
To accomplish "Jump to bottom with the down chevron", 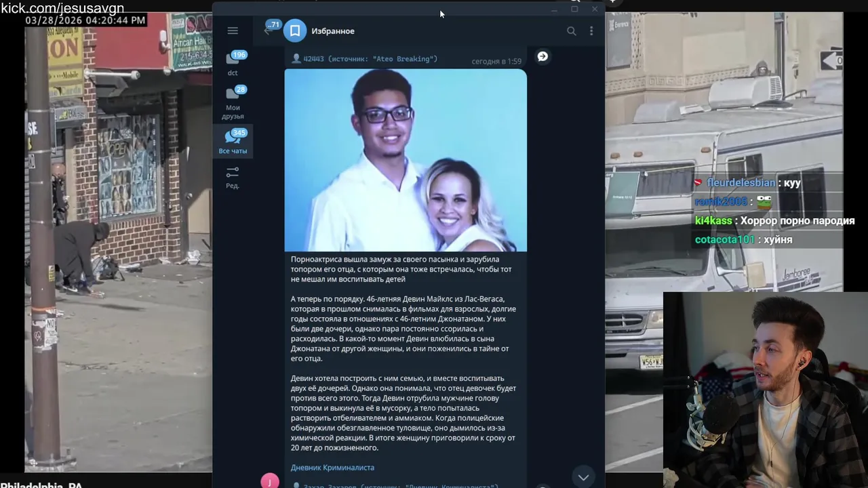I will pyautogui.click(x=583, y=477).
